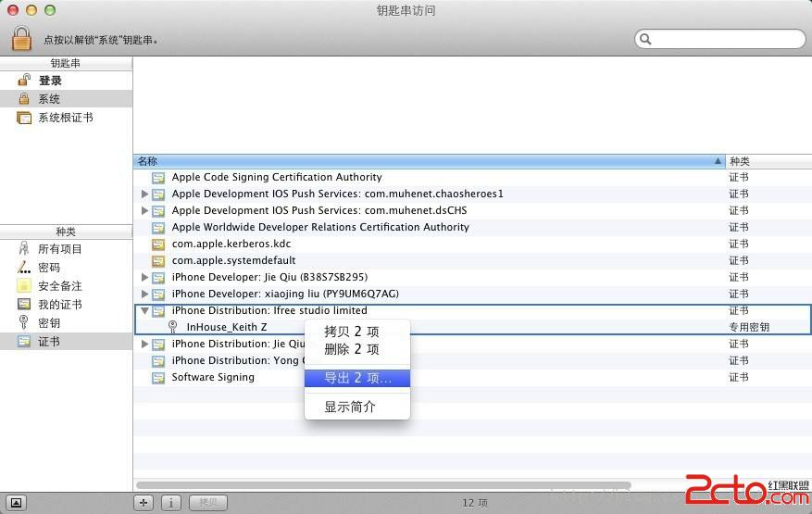
Task: Select the 系统根证书 keychain
Action: (x=64, y=118)
